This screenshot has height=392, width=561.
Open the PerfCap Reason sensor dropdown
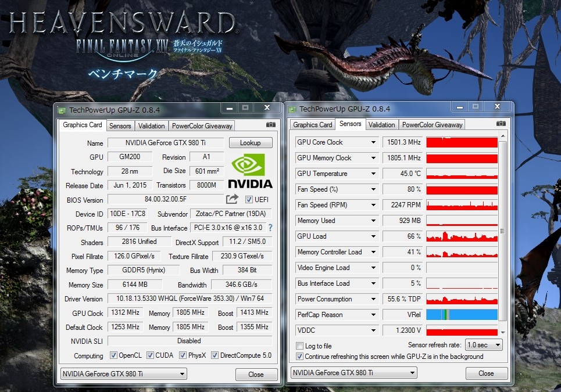tap(373, 315)
